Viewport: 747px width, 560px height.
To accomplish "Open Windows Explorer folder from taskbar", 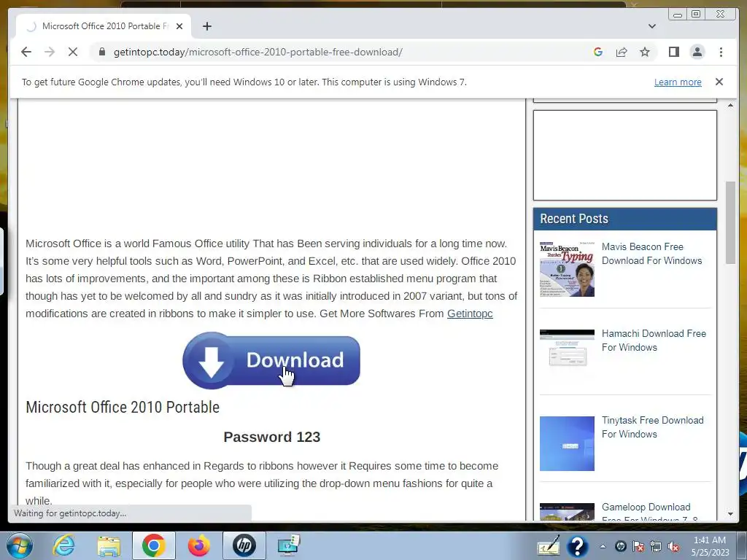I will tap(109, 545).
